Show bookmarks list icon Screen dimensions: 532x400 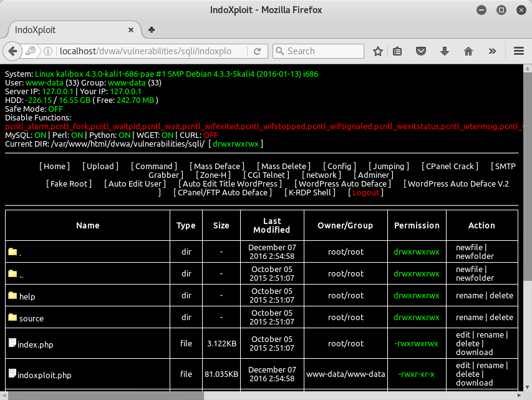pos(397,51)
